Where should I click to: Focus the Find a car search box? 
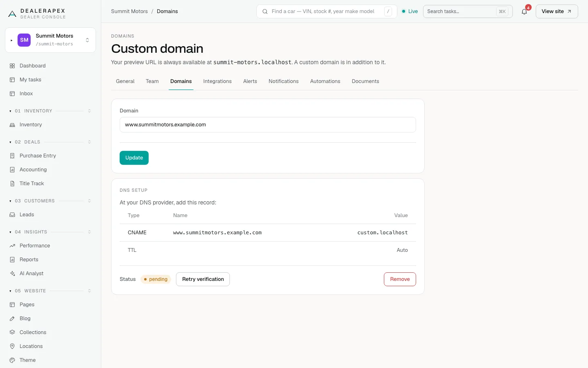point(327,11)
